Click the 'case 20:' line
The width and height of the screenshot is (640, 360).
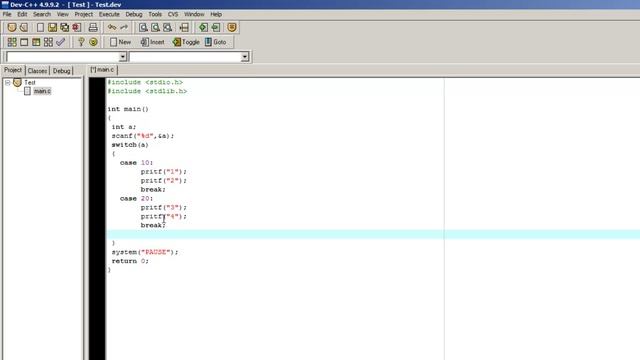click(x=136, y=199)
